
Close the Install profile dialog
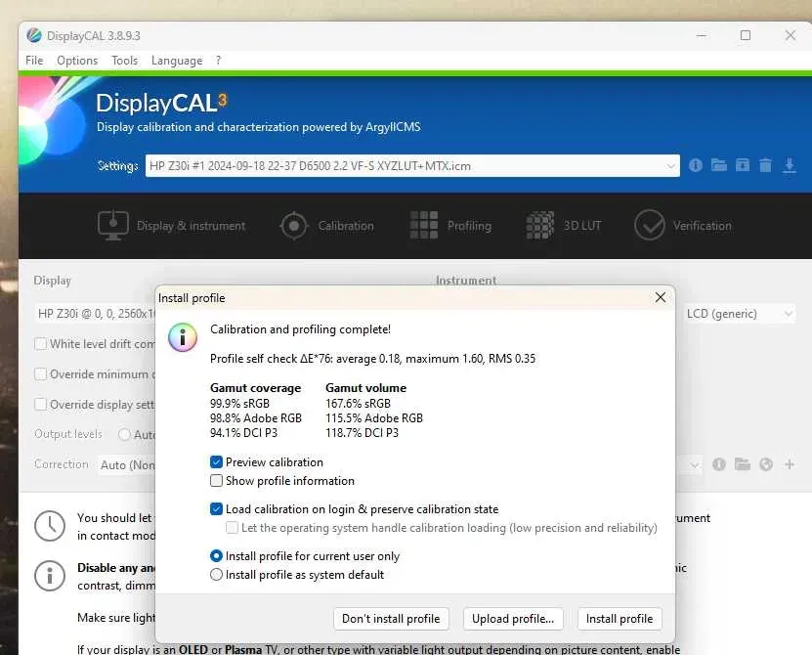pos(661,297)
